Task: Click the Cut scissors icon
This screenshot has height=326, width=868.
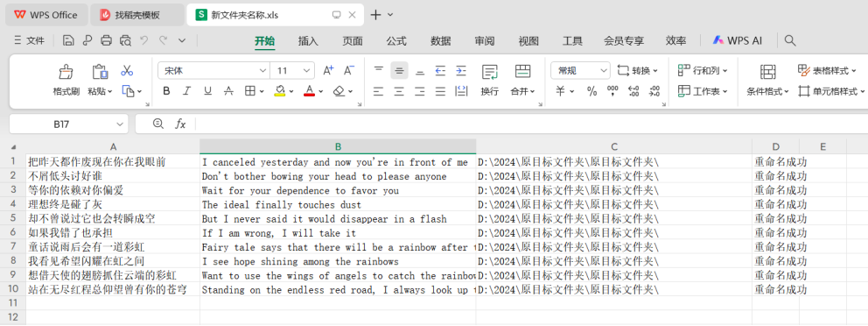Action: click(x=127, y=70)
